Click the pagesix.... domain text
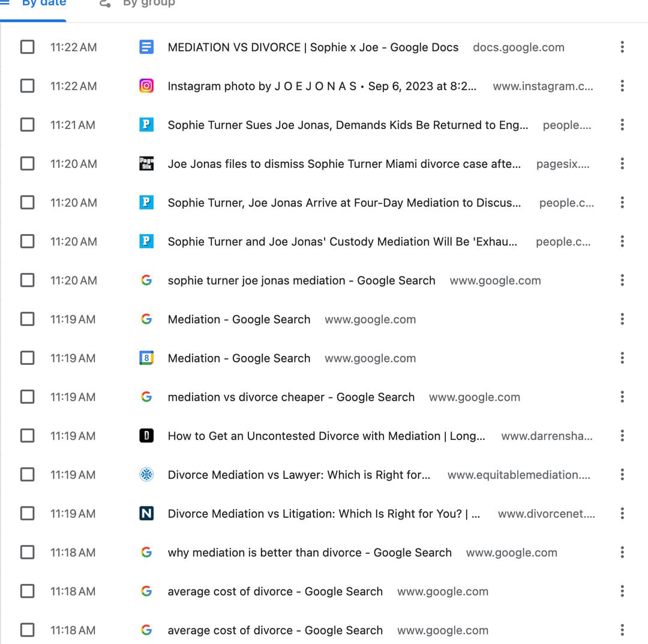The width and height of the screenshot is (648, 644). point(562,164)
